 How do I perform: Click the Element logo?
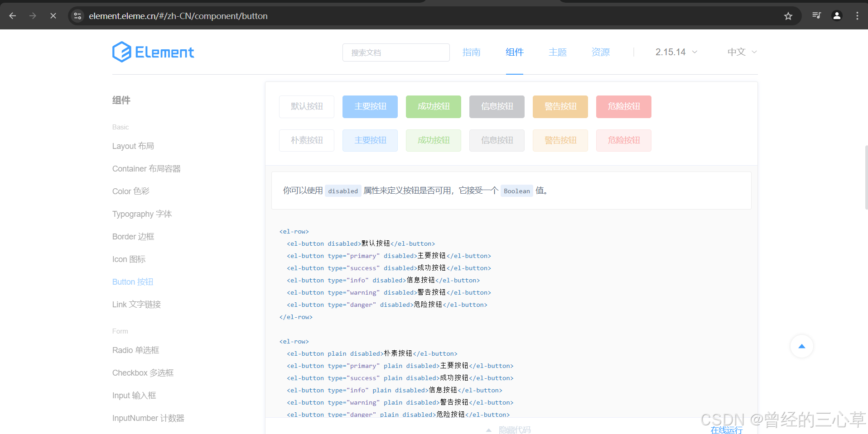[x=153, y=52]
